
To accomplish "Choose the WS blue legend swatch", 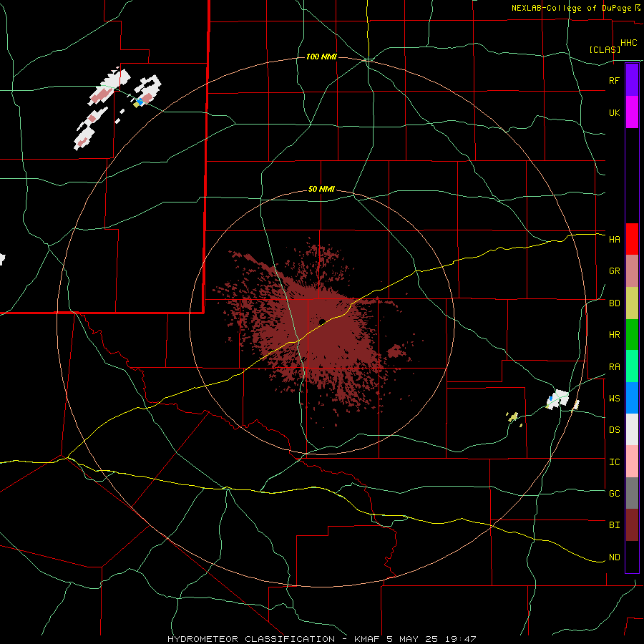I will 632,398.
